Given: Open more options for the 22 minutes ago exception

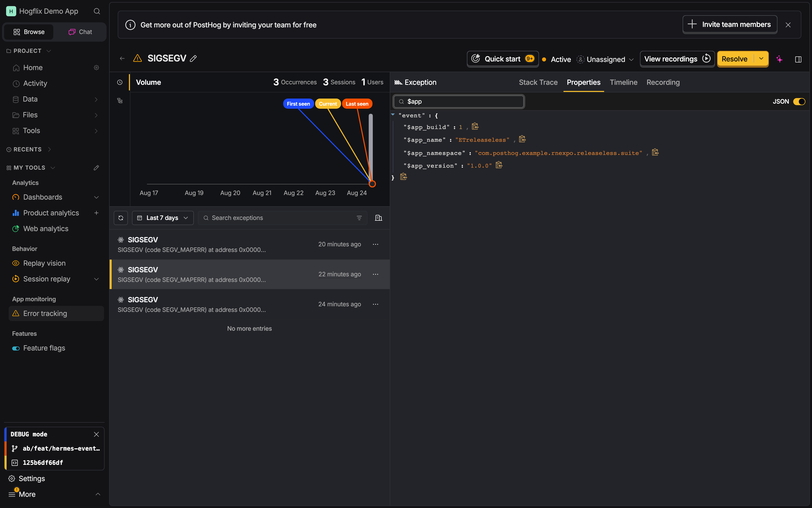Looking at the screenshot, I should 376,275.
